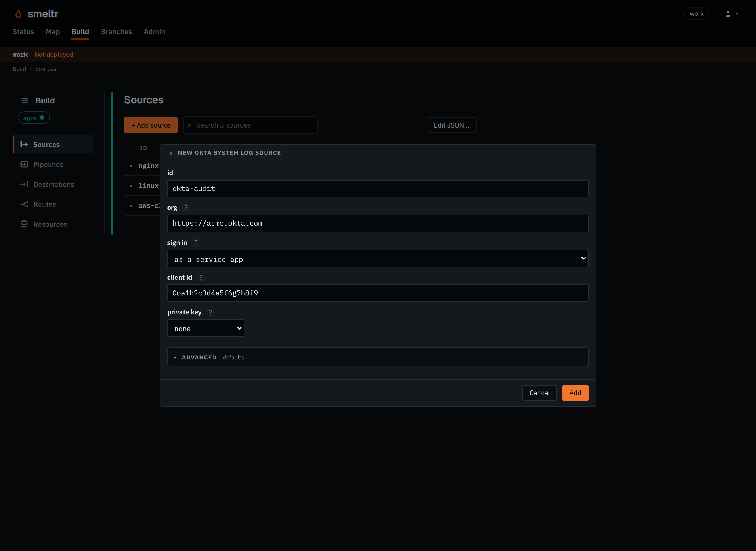
Task: Click the smeltr flame logo icon
Action: point(18,14)
